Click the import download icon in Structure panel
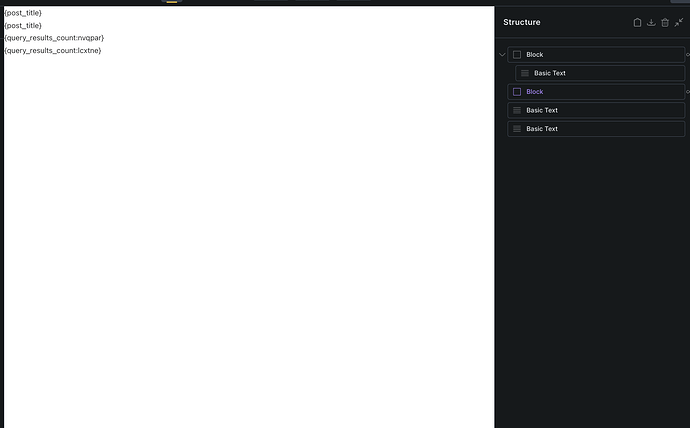The height and width of the screenshot is (428, 690). tap(651, 22)
